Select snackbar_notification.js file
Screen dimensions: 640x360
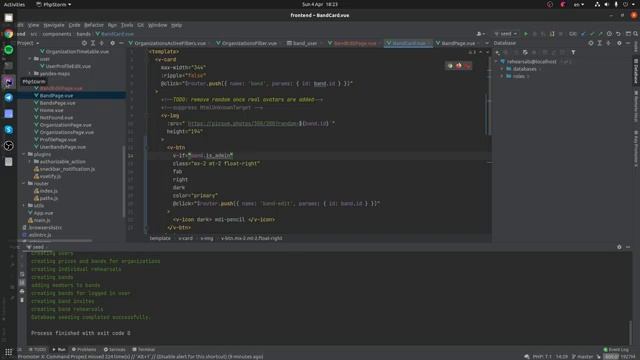67,169
